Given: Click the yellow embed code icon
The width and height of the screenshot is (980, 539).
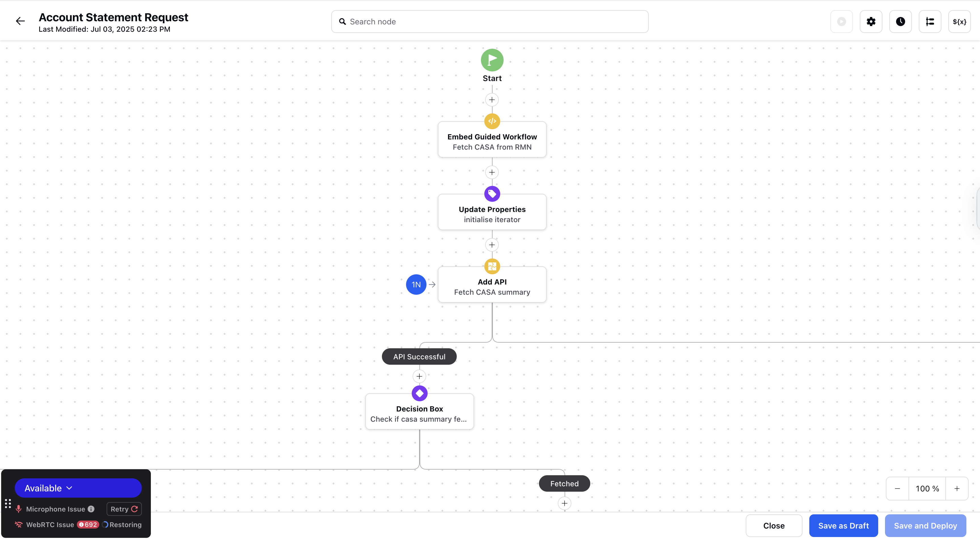Looking at the screenshot, I should point(492,121).
